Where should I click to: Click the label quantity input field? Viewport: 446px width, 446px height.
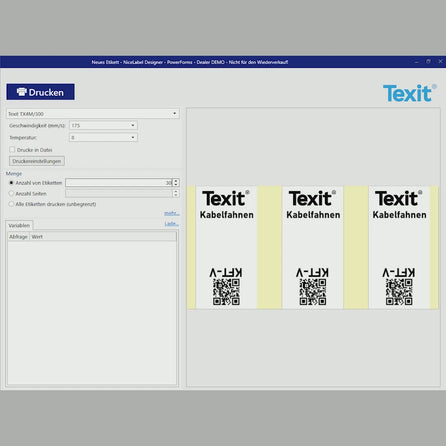coord(119,183)
